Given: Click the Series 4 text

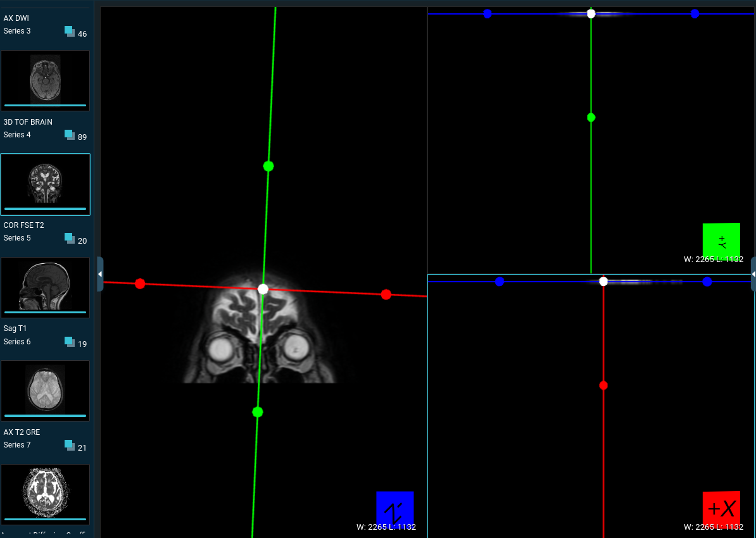Looking at the screenshot, I should click(17, 134).
